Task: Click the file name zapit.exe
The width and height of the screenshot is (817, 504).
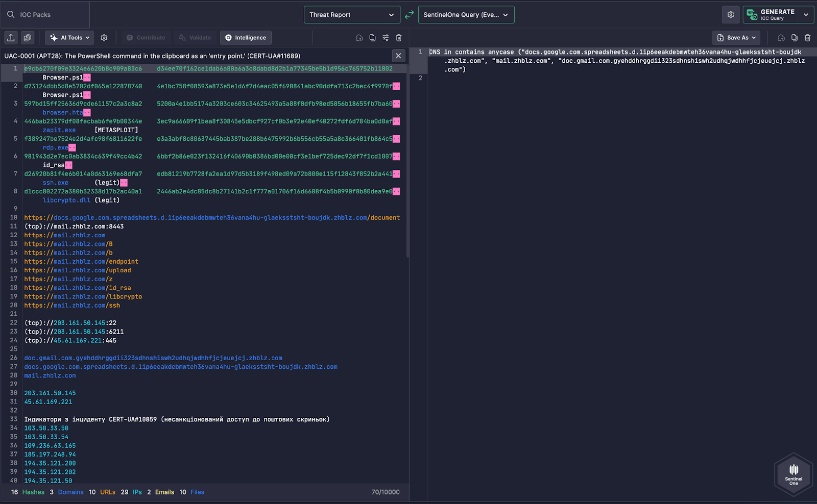Action: (x=59, y=130)
